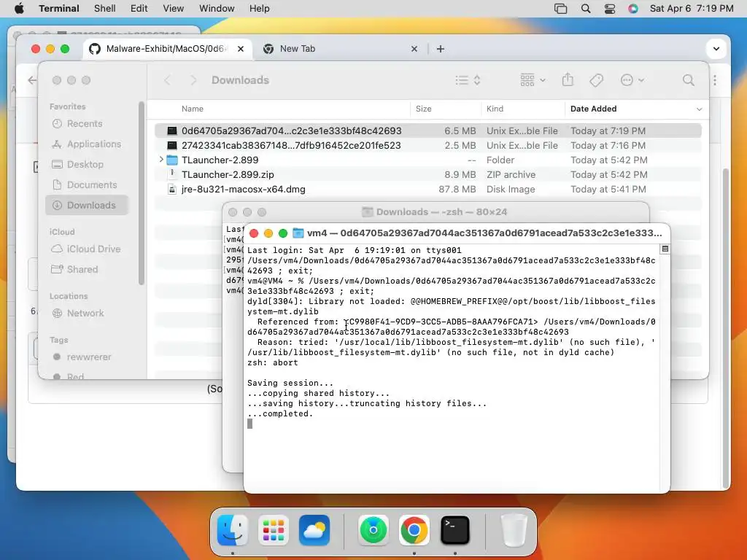Select file 0d64705a29367ad704...c42693

(x=427, y=131)
